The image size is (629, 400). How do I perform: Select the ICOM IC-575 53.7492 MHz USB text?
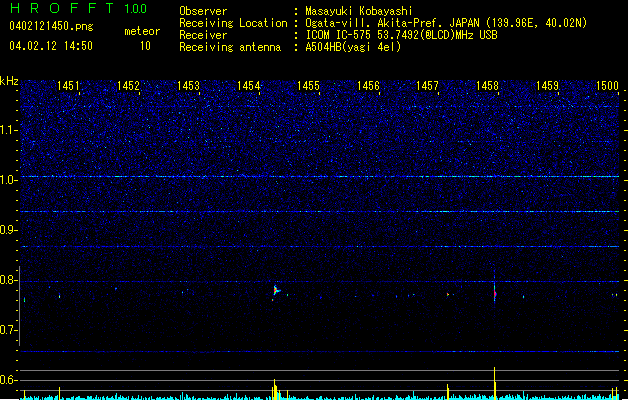(401, 35)
